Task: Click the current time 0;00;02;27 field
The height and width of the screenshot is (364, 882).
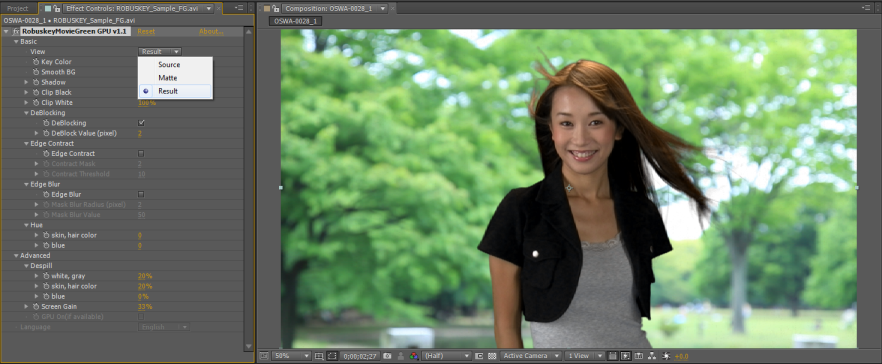Action: point(360,356)
